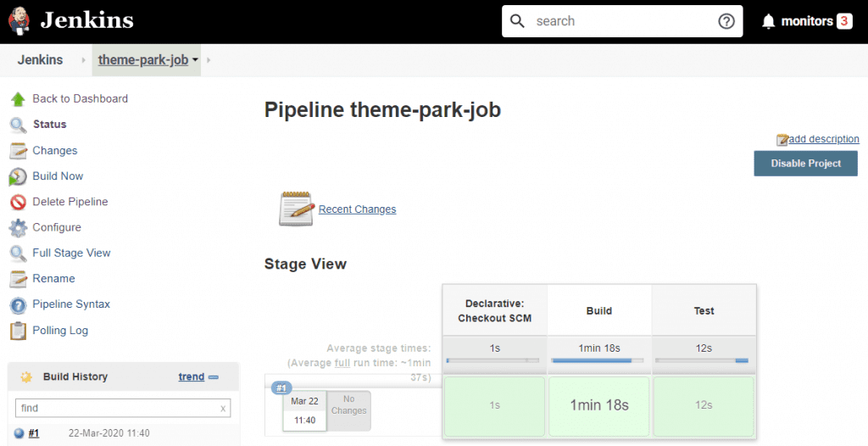This screenshot has width=868, height=446.
Task: Click the Build Now clock icon
Action: [x=18, y=176]
